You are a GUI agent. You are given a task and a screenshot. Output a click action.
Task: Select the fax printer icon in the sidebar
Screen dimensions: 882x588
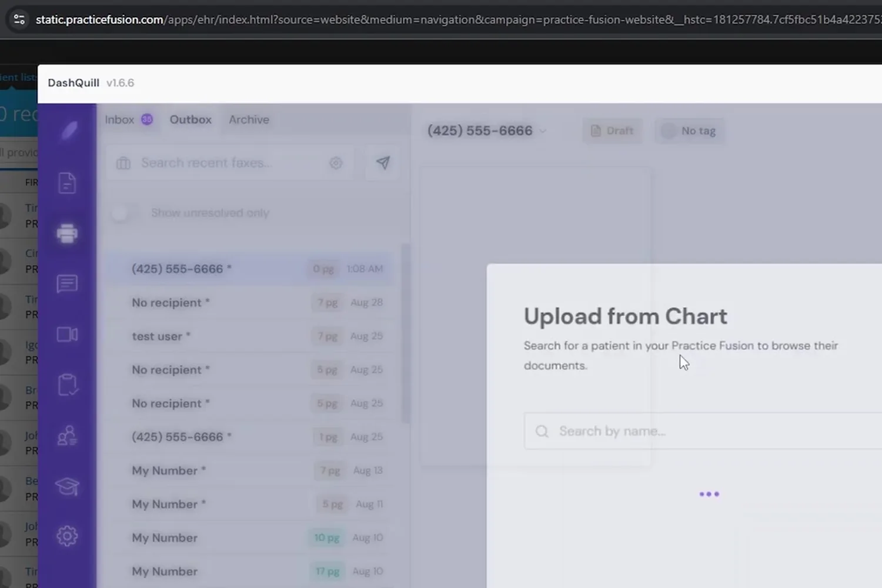[67, 233]
